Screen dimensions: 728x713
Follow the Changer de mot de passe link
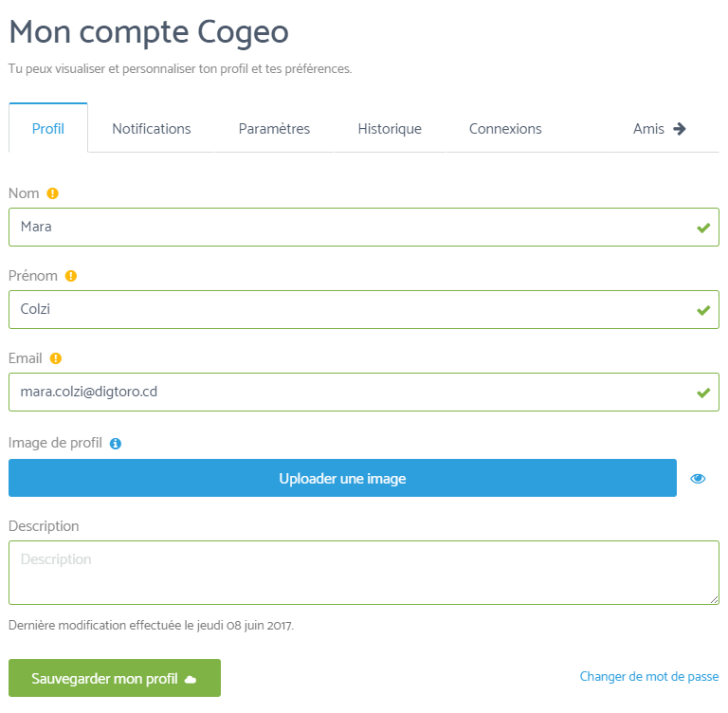tap(649, 676)
